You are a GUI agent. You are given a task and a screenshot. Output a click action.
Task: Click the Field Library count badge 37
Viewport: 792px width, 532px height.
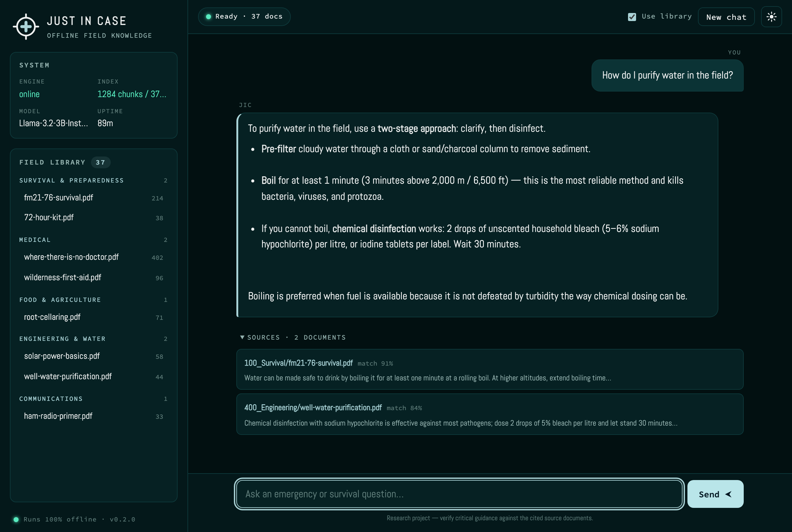tap(101, 162)
